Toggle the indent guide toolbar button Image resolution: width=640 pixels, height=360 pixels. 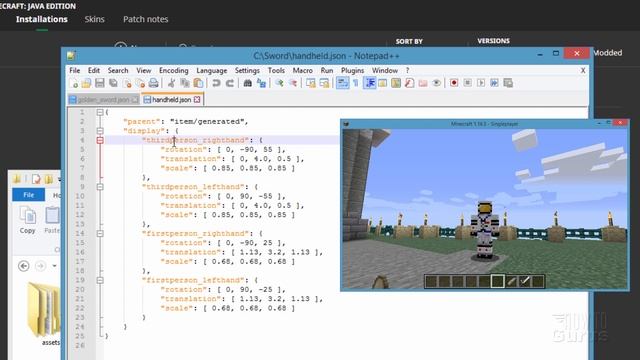[370, 83]
